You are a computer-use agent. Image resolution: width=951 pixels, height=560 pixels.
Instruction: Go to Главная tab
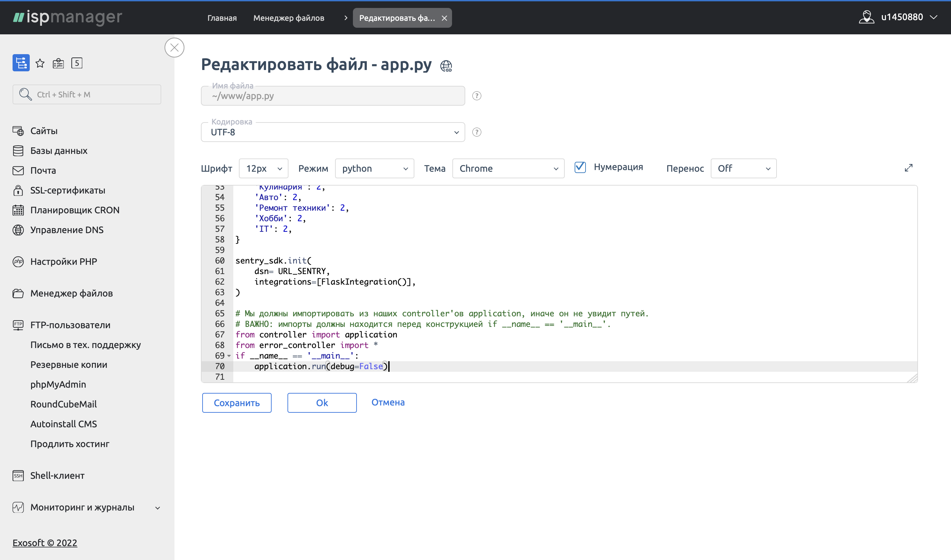pyautogui.click(x=222, y=18)
